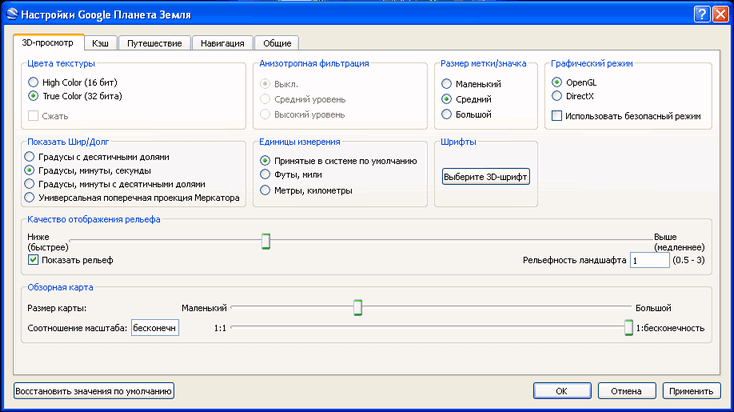Screen dimensions: 734x412
Task: Select Средний уровень filtering option
Action: click(303, 99)
